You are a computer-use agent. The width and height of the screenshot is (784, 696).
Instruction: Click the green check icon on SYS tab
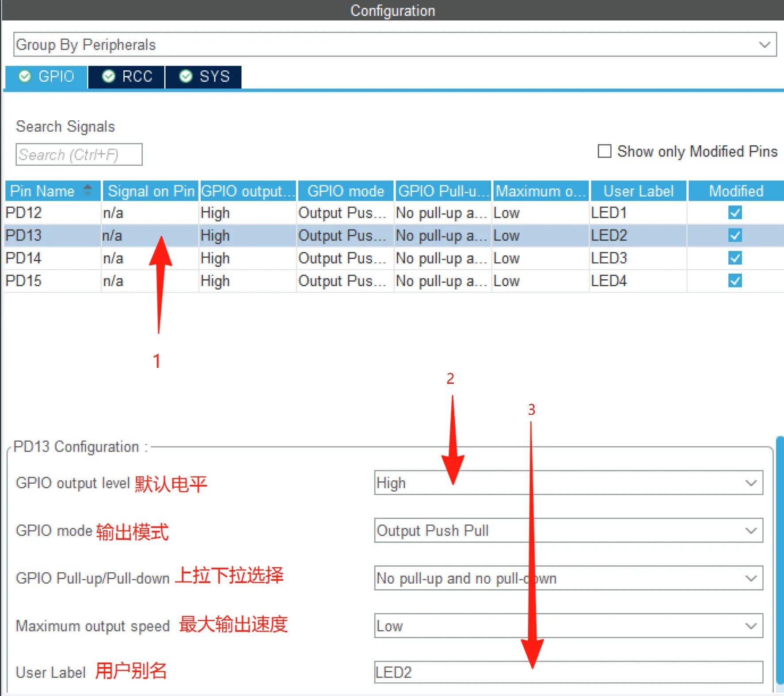(x=186, y=76)
